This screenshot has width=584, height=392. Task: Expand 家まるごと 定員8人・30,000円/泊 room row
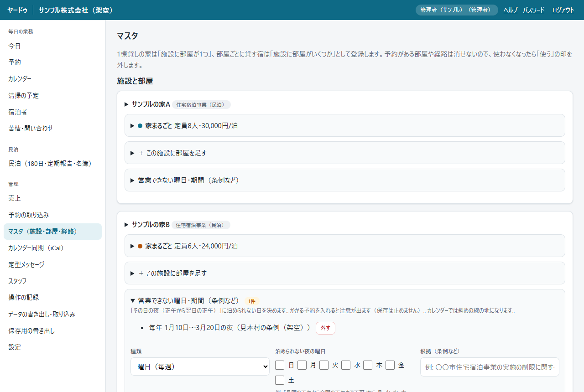344,125
